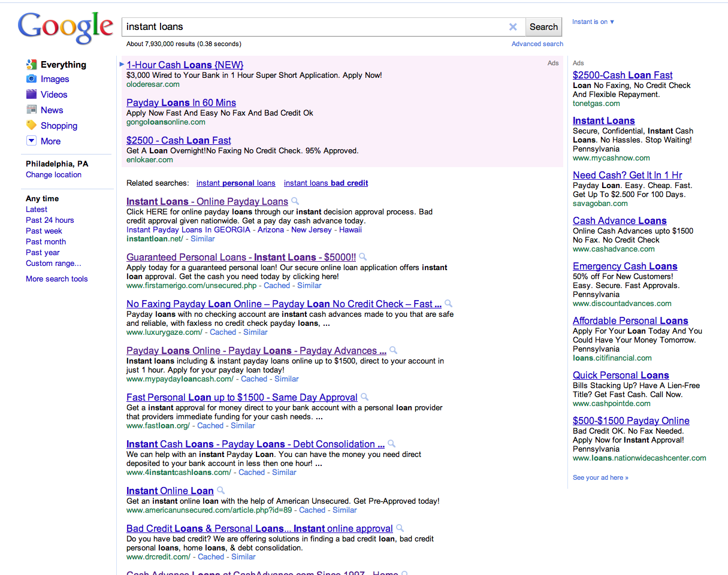The width and height of the screenshot is (728, 575).
Task: Filter results by Past month
Action: click(x=46, y=241)
